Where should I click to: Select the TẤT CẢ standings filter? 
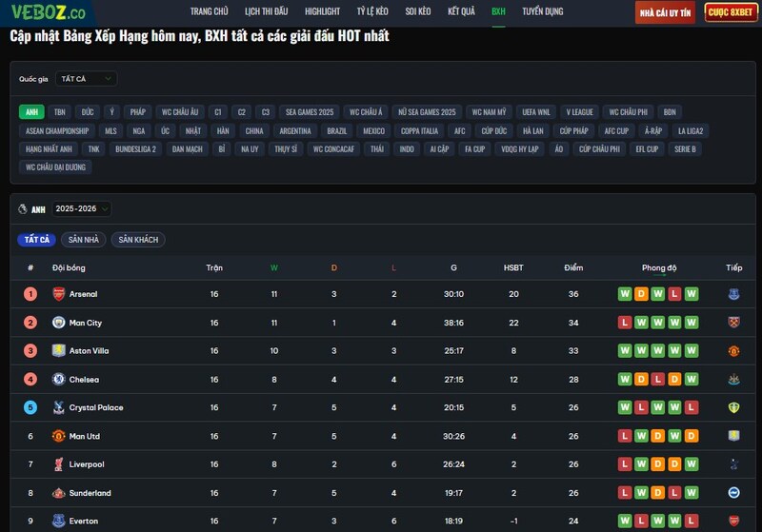coord(37,240)
